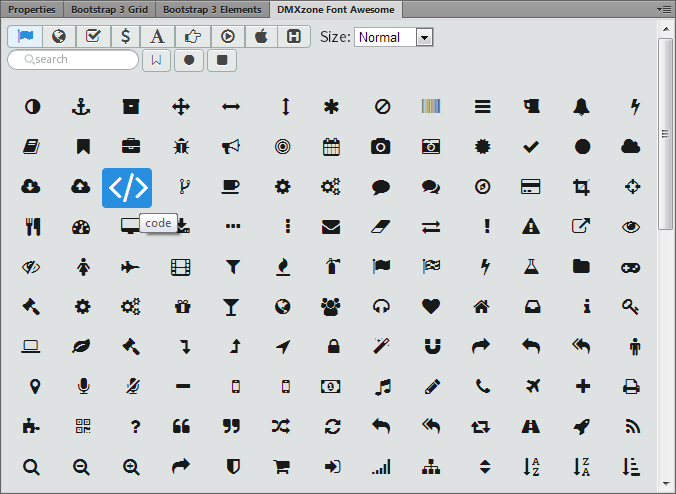
Task: Click the vertical scrollbar down arrow
Action: click(666, 484)
